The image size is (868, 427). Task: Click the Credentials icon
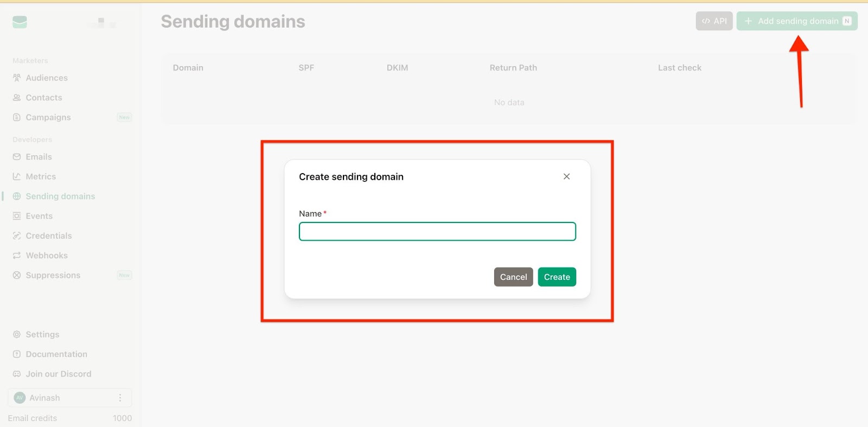point(17,235)
